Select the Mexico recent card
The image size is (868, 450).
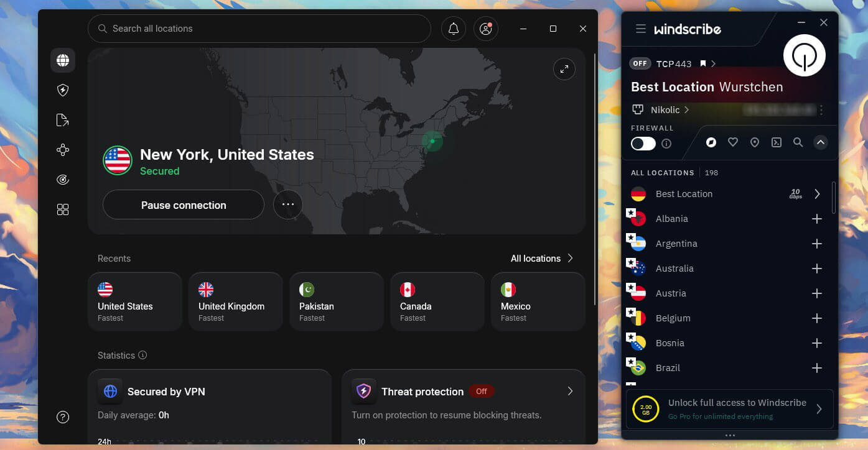pos(538,301)
